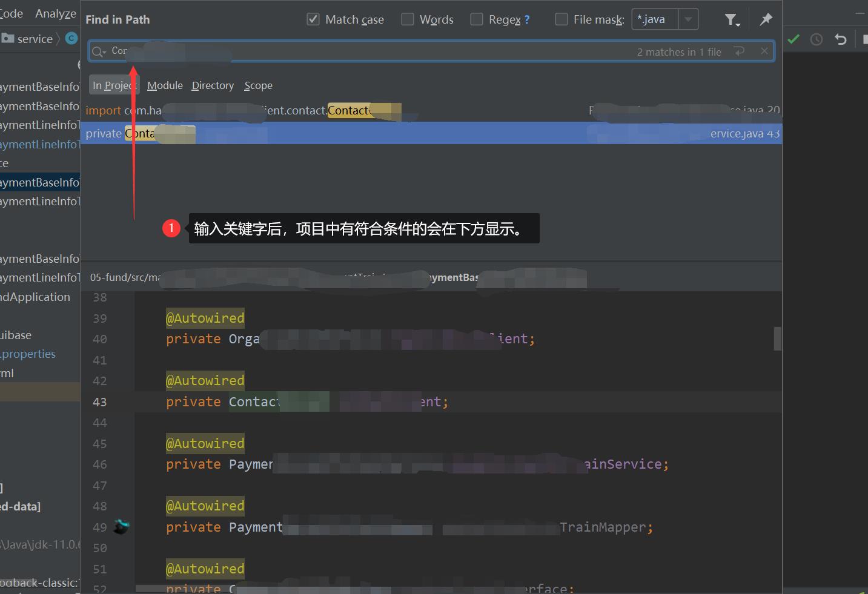Select the import result row at line 20
The width and height of the screenshot is (868, 594).
coord(431,110)
